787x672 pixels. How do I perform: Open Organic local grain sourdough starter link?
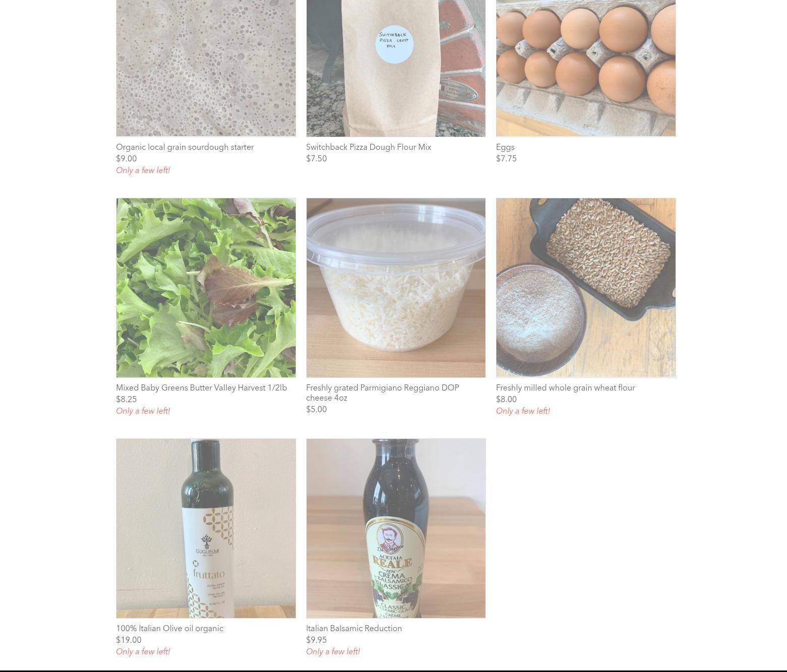point(185,147)
